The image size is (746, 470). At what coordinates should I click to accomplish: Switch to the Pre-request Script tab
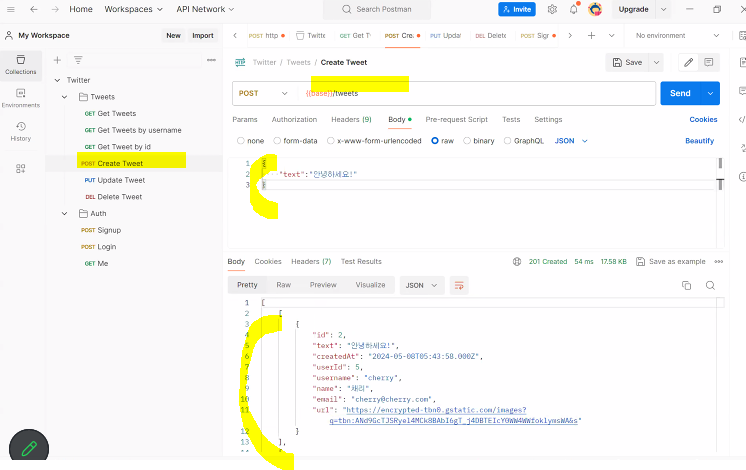point(457,119)
